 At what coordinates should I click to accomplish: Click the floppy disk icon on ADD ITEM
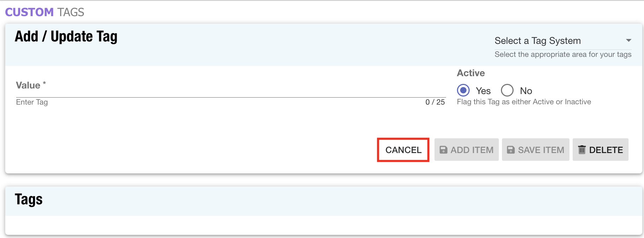coord(444,150)
